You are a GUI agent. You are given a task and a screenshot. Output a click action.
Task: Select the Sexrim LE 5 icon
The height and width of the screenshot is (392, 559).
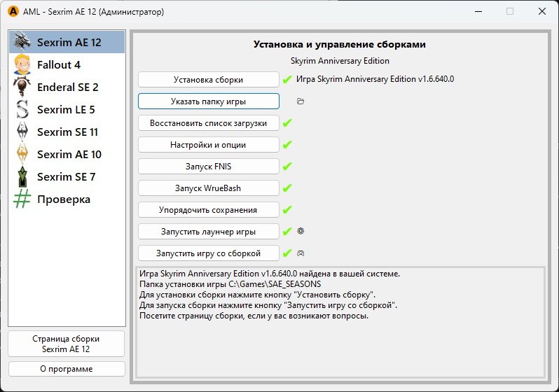click(23, 109)
